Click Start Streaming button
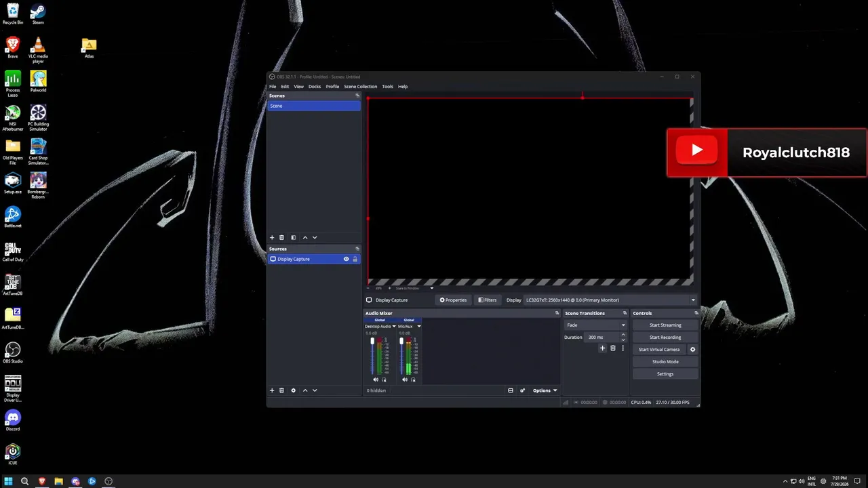 (x=665, y=325)
